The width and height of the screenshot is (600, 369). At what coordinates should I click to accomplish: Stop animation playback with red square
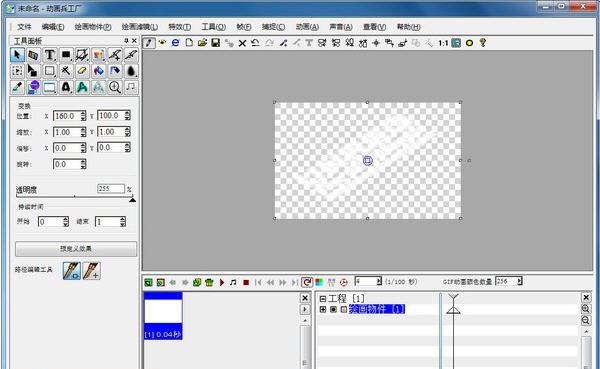click(246, 282)
